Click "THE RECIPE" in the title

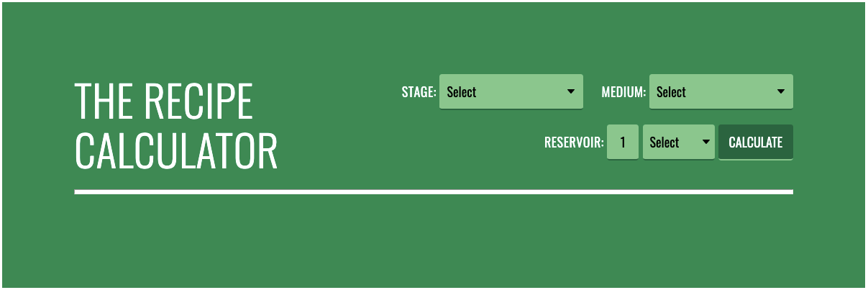click(164, 102)
